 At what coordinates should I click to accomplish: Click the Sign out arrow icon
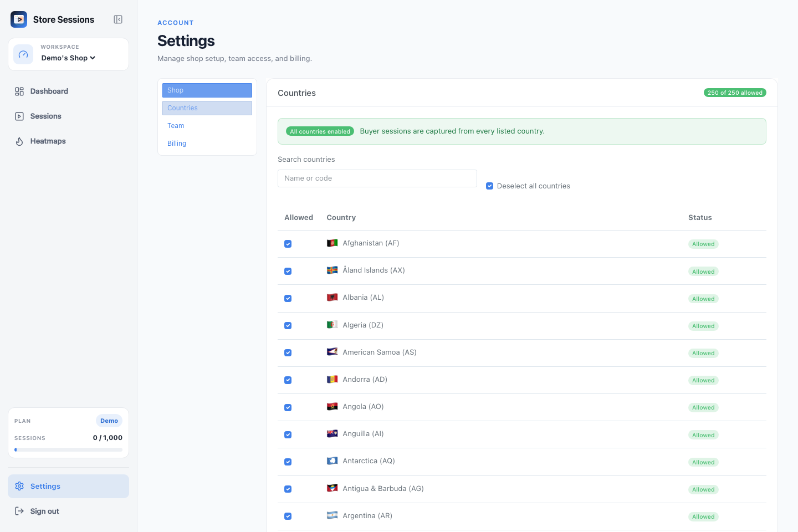[x=19, y=511]
